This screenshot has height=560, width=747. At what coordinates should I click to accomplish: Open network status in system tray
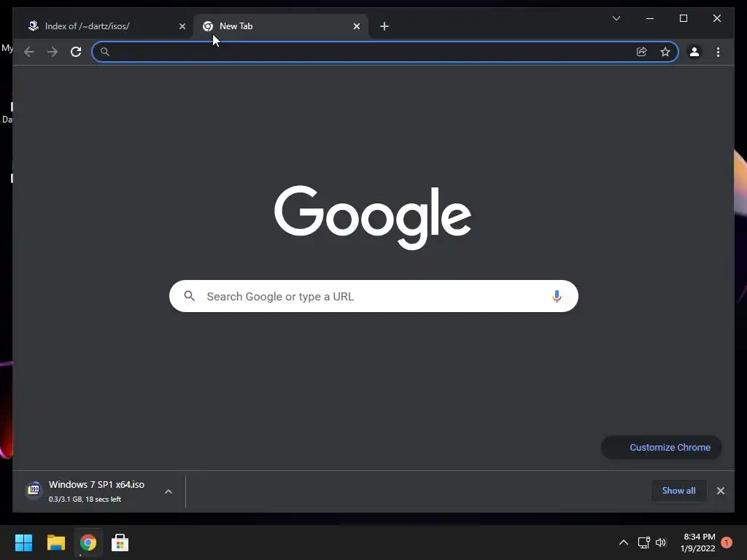tap(643, 542)
